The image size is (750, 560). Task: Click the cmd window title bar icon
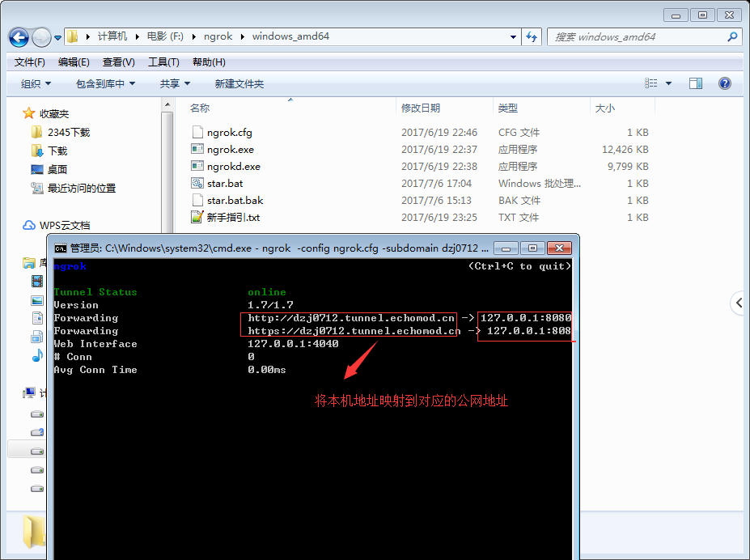[60, 248]
